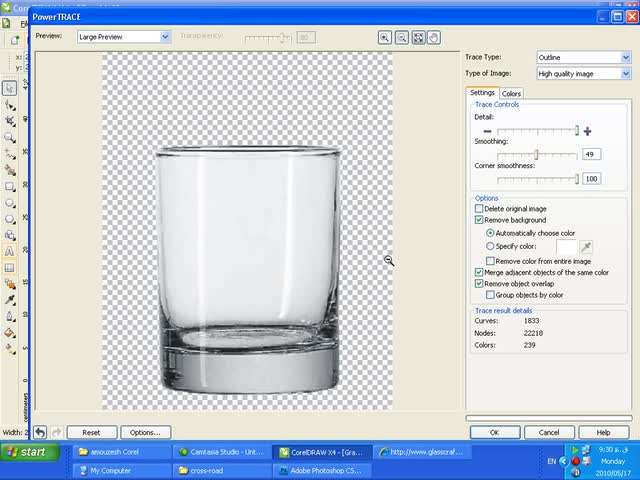Increase detail with the plus icon

coord(587,131)
